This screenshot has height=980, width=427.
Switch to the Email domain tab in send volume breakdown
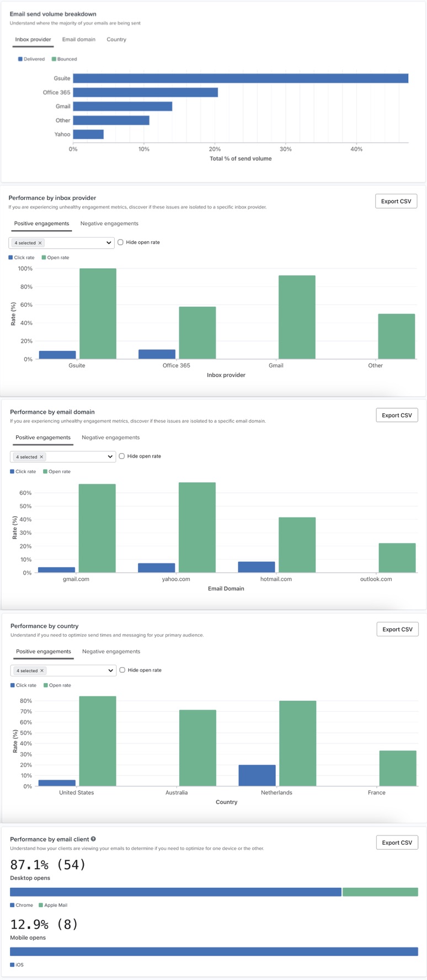coord(79,39)
